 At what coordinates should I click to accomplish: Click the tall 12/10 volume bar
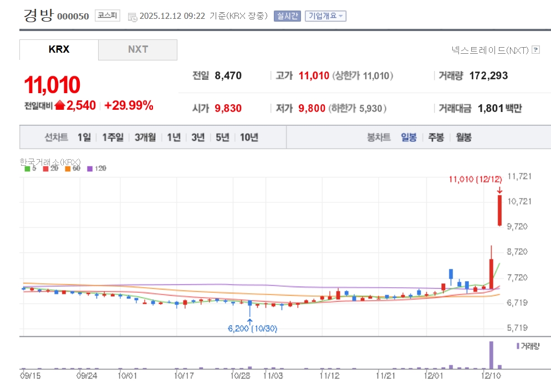[491, 355]
